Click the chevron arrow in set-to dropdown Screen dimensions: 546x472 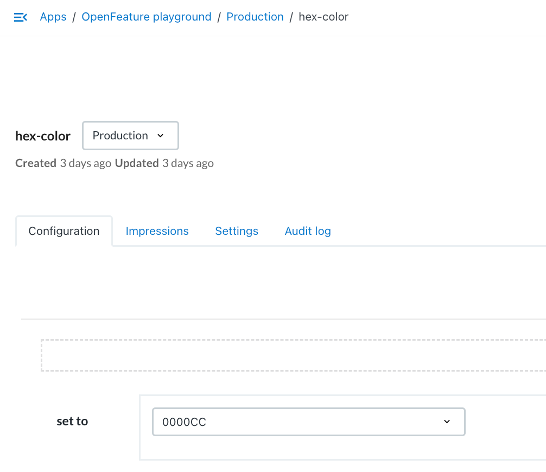447,422
